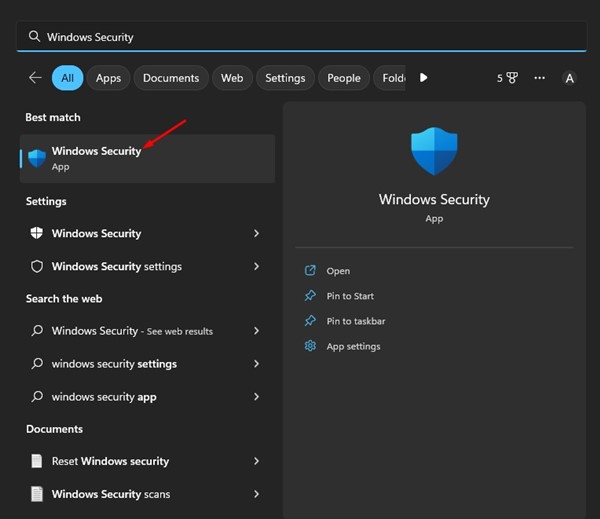Expand chevron next to Reset Windows security
Screen dimensions: 600x519
(x=256, y=461)
